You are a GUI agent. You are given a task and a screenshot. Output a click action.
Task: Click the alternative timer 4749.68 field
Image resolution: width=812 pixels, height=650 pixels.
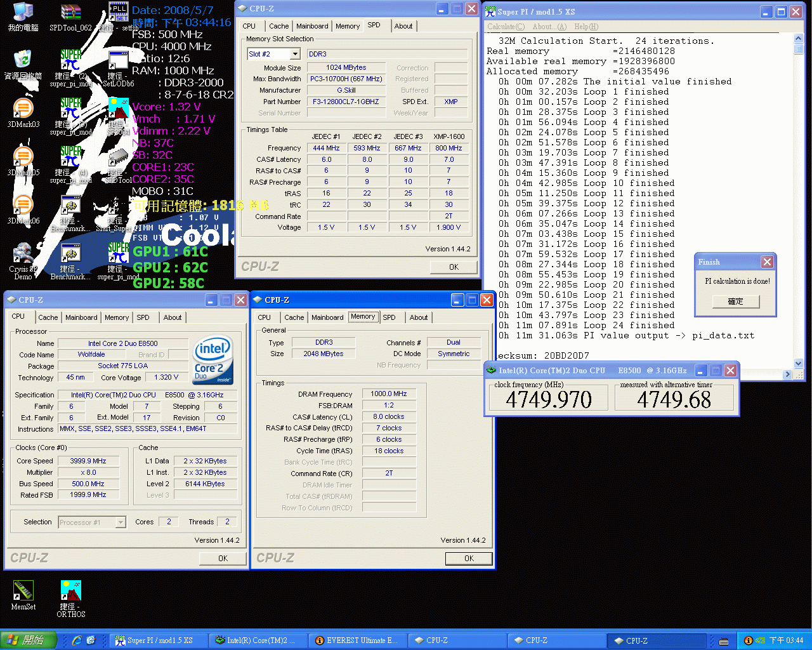pos(674,399)
